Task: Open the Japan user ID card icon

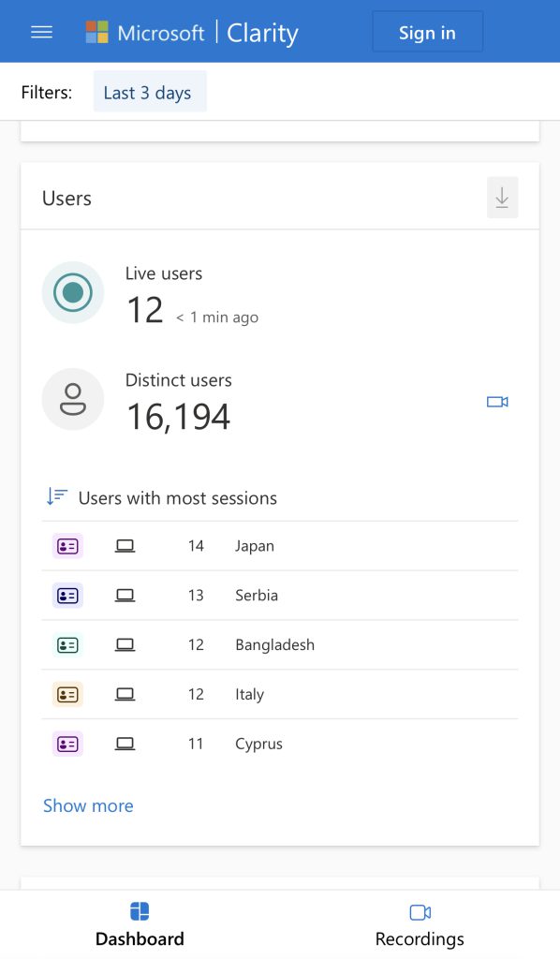Action: [x=67, y=546]
